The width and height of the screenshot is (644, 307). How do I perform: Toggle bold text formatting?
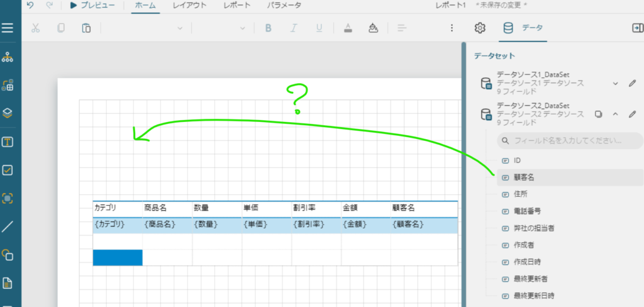pyautogui.click(x=268, y=28)
